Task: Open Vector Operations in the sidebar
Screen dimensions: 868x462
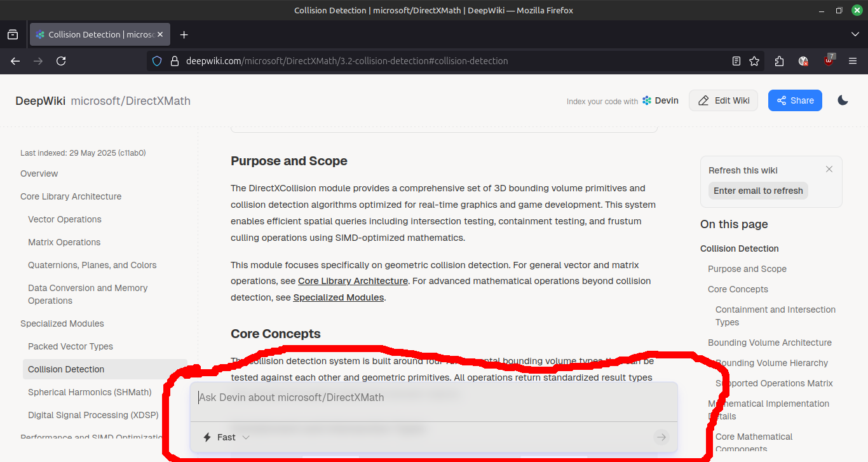Action: 65,219
